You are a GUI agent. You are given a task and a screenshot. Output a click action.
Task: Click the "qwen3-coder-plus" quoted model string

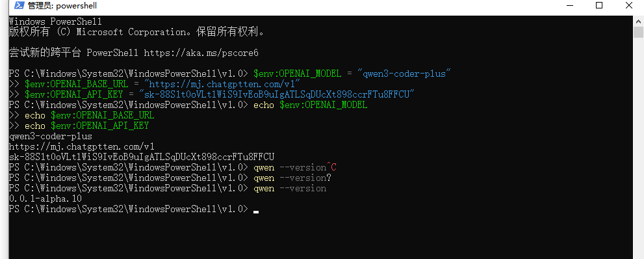405,74
